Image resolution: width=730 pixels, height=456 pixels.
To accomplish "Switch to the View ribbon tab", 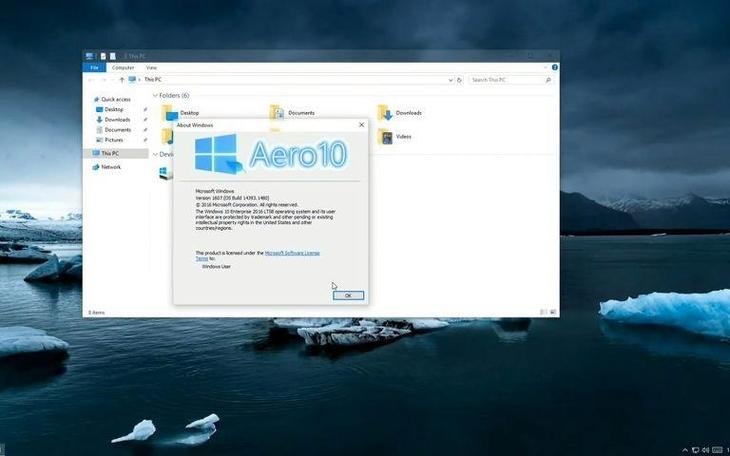I will click(x=151, y=68).
